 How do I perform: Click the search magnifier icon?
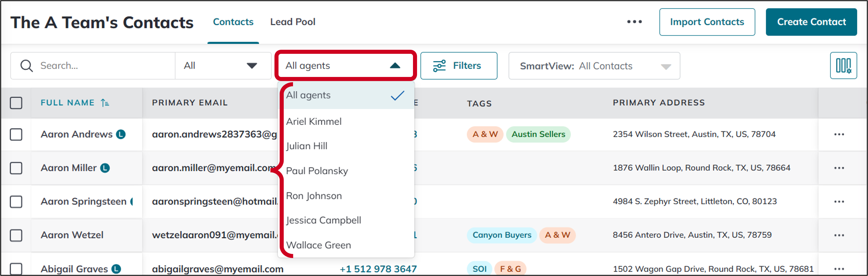pos(26,66)
